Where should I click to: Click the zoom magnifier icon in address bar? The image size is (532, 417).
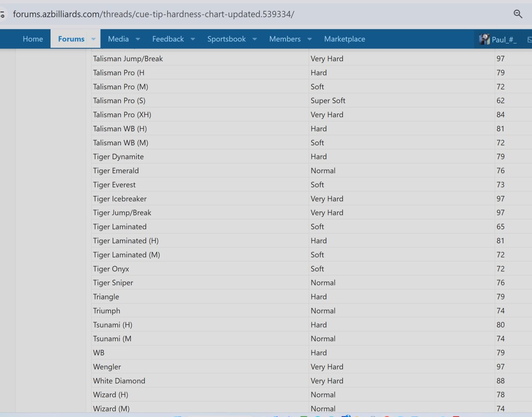pyautogui.click(x=518, y=14)
